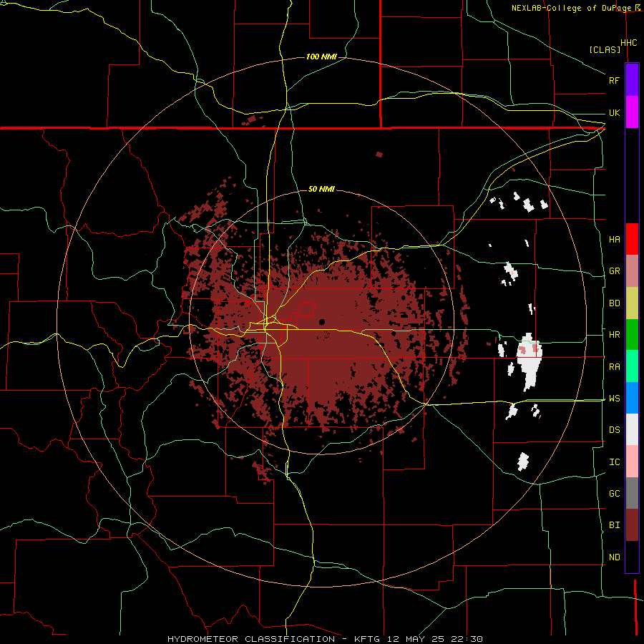Viewport: 644px width, 644px height.
Task: Click the red HA legend color swatch
Action: [632, 239]
